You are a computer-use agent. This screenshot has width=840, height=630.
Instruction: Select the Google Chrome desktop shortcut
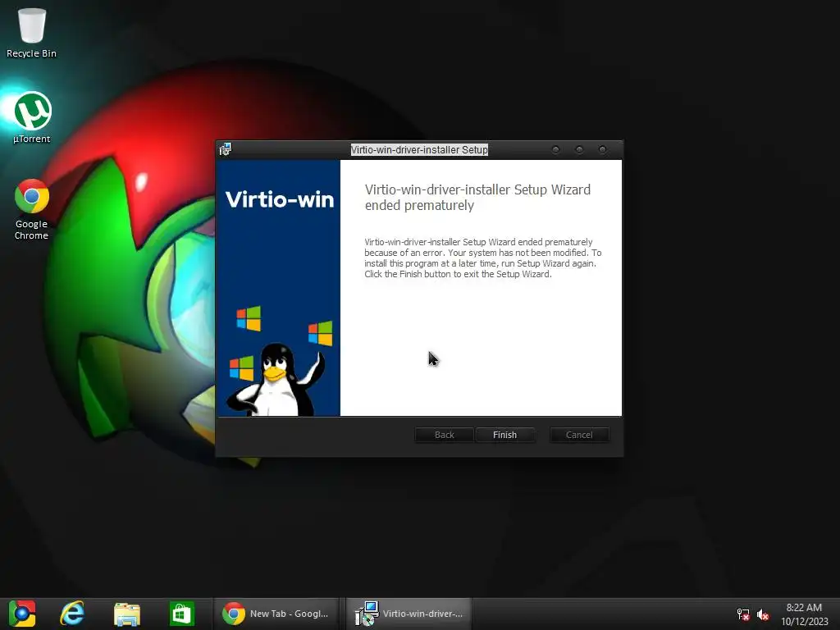click(32, 209)
